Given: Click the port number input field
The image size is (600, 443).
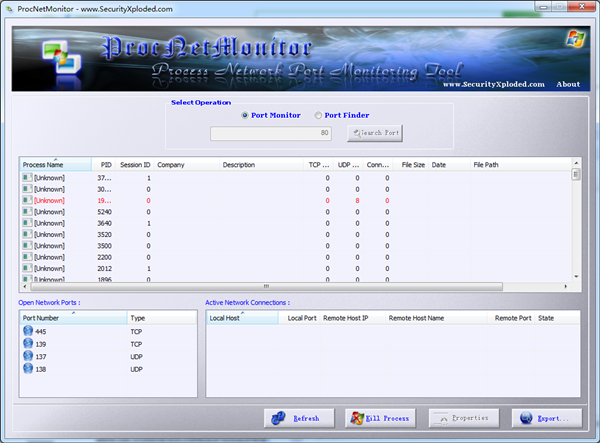Looking at the screenshot, I should click(271, 134).
